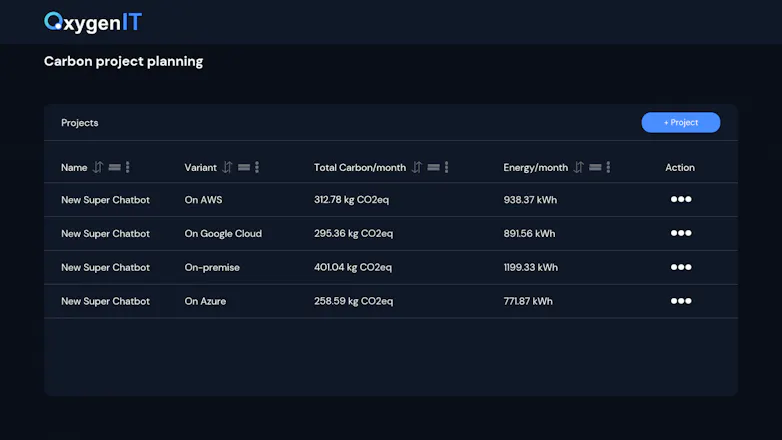Select New Super Chatbot in On AWS row
Image resolution: width=782 pixels, height=440 pixels.
point(105,200)
